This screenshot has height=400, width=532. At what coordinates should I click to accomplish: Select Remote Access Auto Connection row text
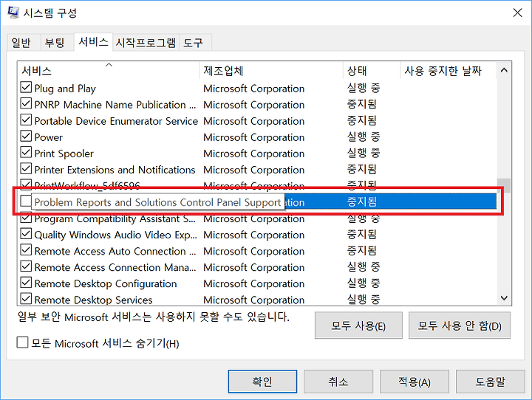click(115, 251)
